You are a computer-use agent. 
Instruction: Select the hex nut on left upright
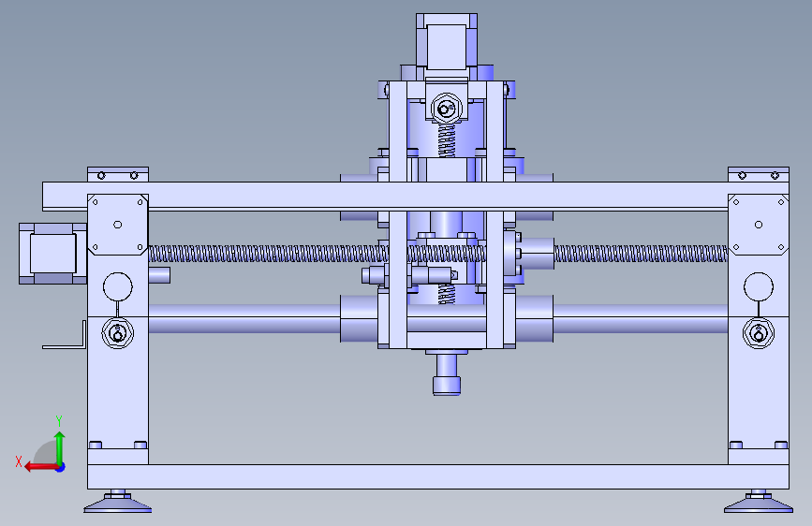point(118,333)
